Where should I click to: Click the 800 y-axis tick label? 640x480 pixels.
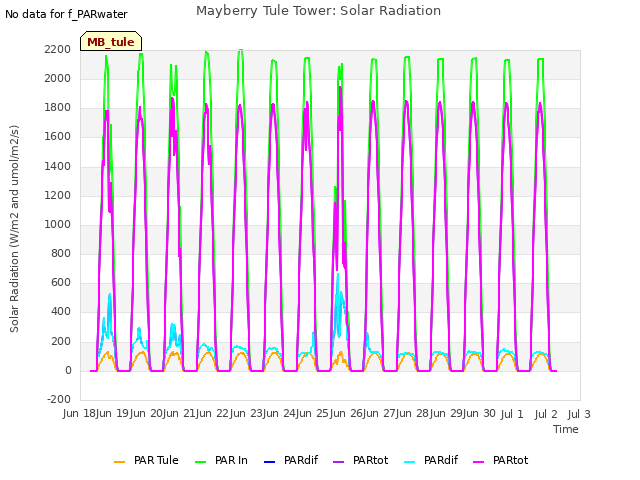(x=61, y=253)
